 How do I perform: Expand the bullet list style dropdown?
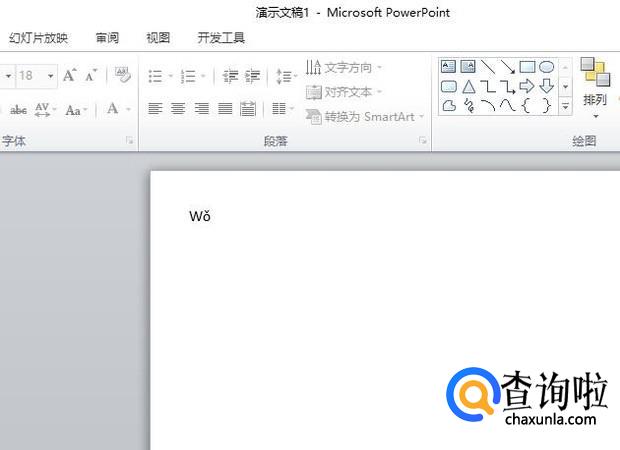171,76
